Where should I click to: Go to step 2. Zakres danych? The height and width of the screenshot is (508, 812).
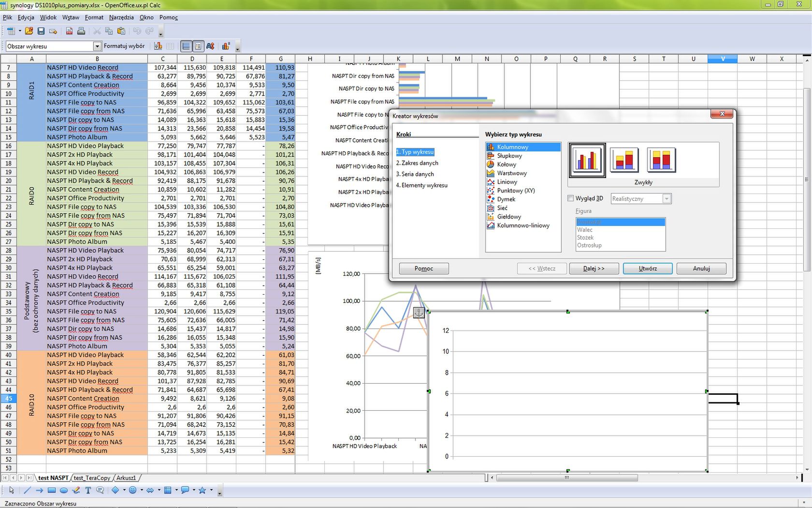[417, 163]
